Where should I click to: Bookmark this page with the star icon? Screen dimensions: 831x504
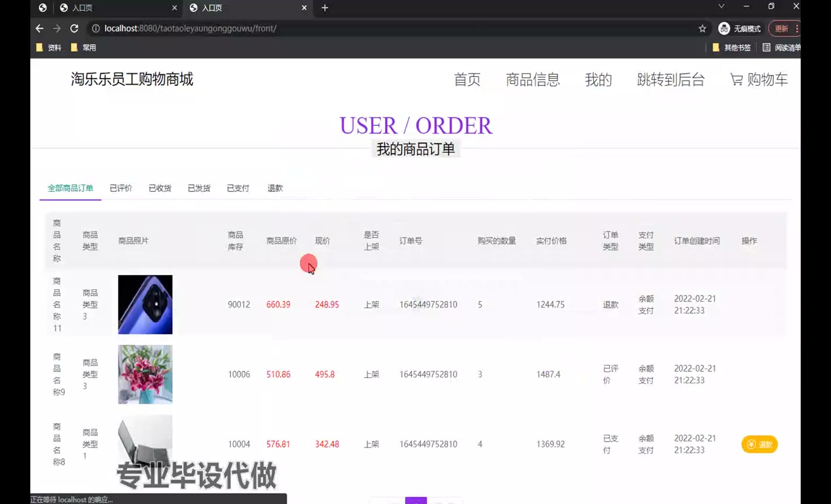click(702, 29)
